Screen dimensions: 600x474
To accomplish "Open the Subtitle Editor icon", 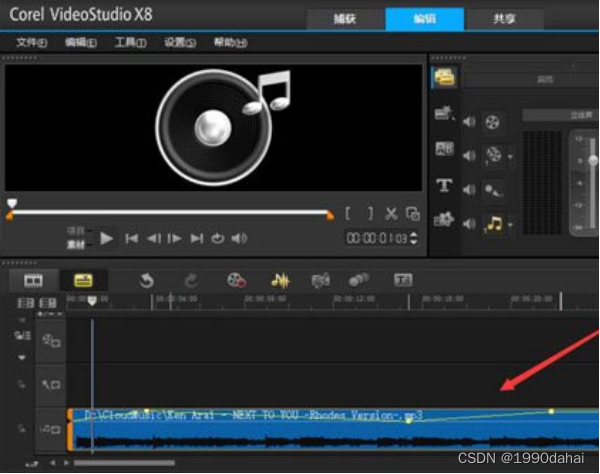I will coord(403,280).
